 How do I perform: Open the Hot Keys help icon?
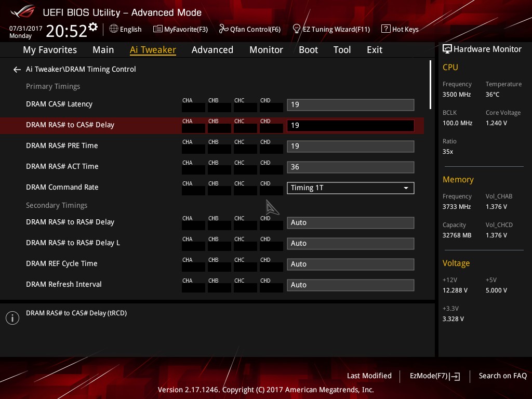click(385, 29)
